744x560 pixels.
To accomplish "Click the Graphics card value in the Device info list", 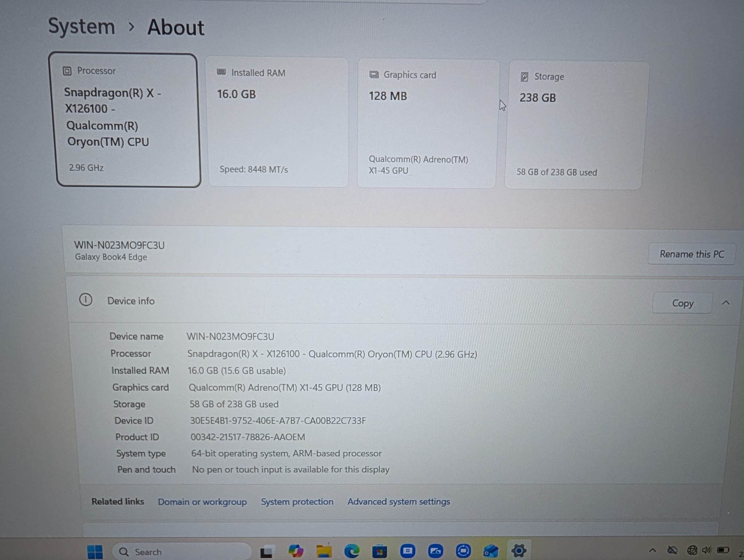I will pyautogui.click(x=285, y=388).
